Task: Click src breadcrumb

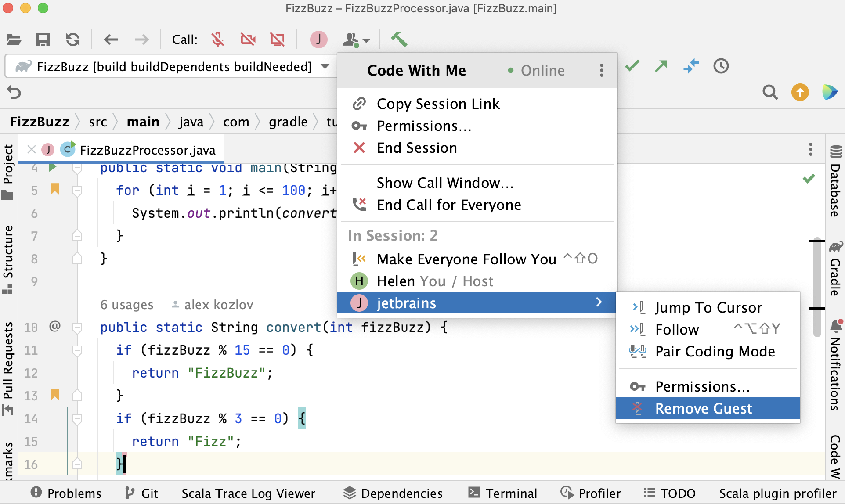Action: [x=97, y=122]
